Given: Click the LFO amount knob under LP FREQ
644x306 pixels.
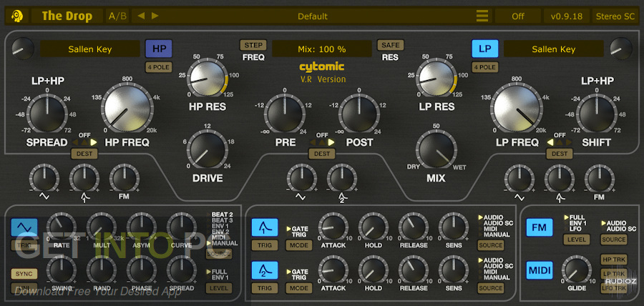Looking at the screenshot, I should [x=519, y=179].
